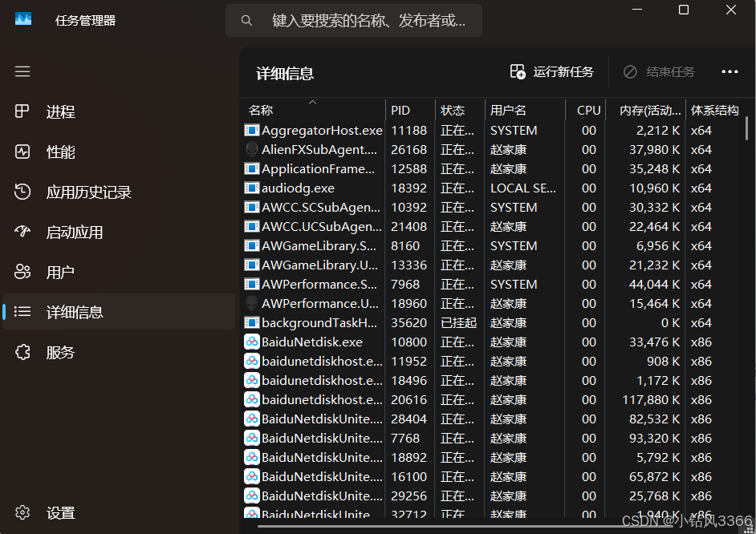Screen dimensions: 756x534
Task: Click the 服务 puzzle icon
Action: pyautogui.click(x=22, y=352)
